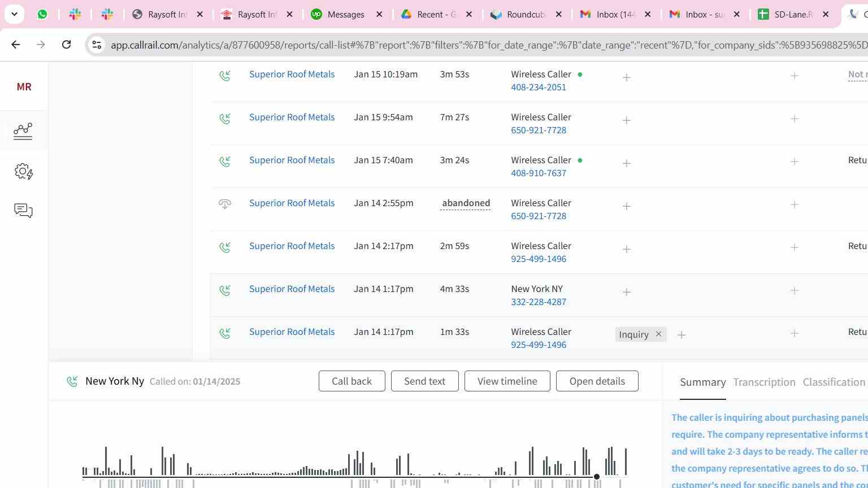Click the inbound call icon for 332-228-4287 row
Image resolution: width=868 pixels, height=488 pixels.
(x=225, y=290)
